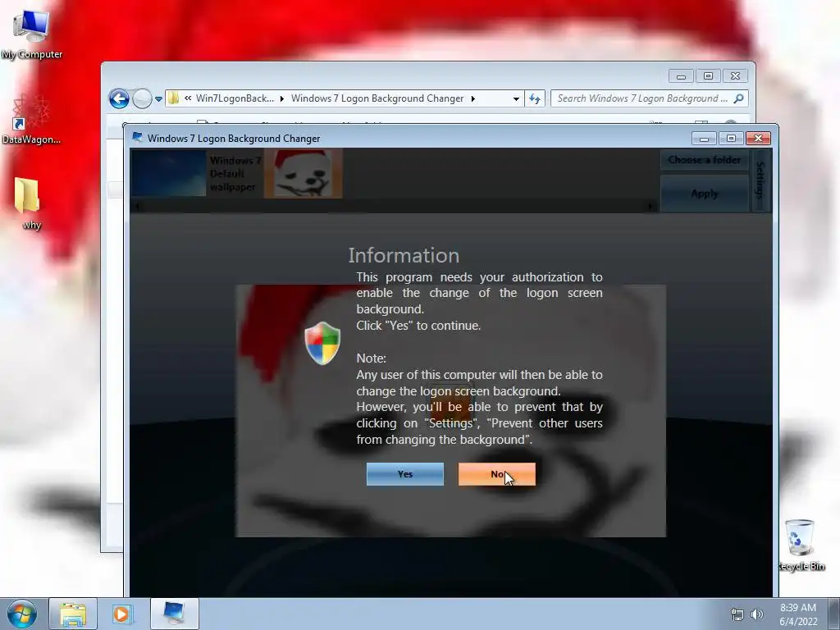Open the Windows Start menu
Screen dimensions: 840x630
22,614
